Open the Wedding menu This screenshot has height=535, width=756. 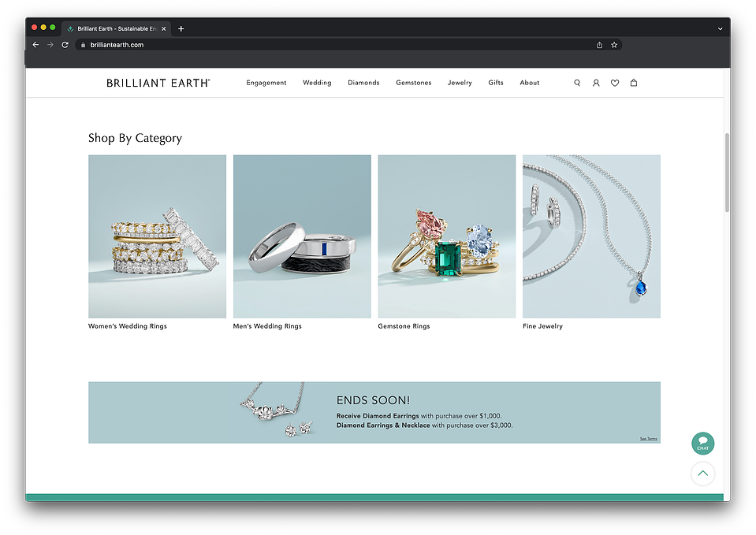[x=317, y=83]
